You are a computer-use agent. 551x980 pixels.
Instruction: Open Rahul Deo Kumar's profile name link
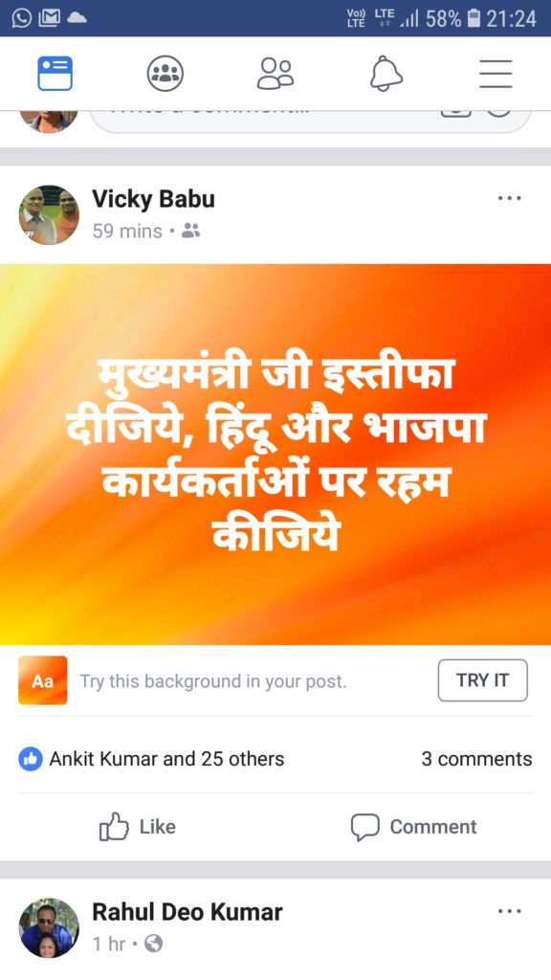(187, 912)
